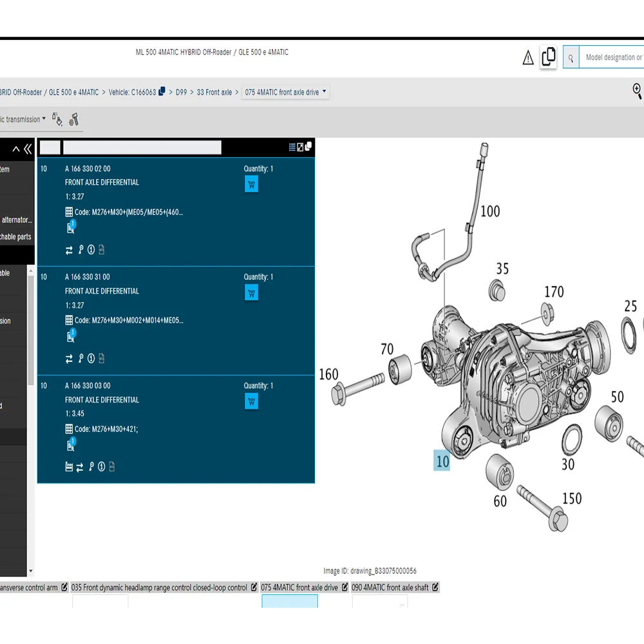This screenshot has height=644, width=644.
Task: Open the transmission dropdown in the toolbar
Action: click(23, 120)
